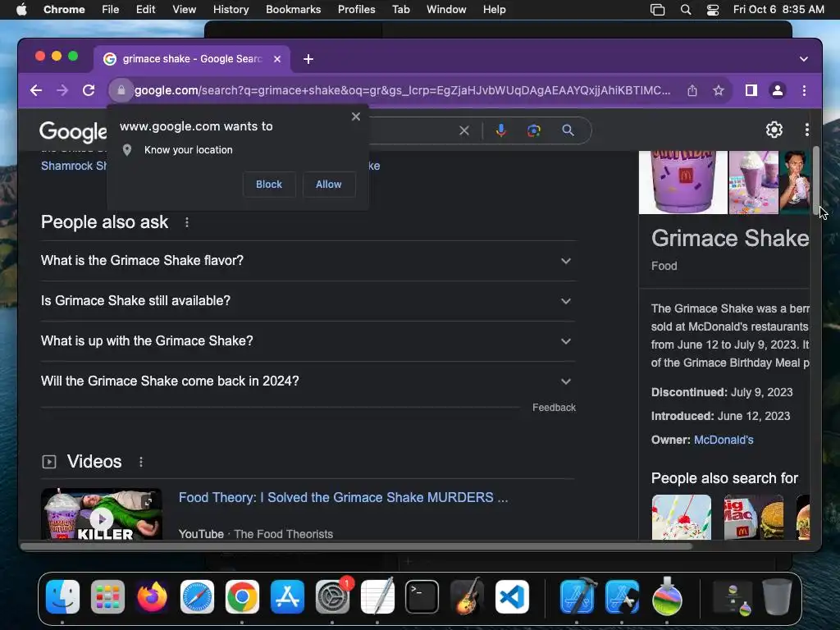Open the Google apps dots menu

(x=807, y=129)
